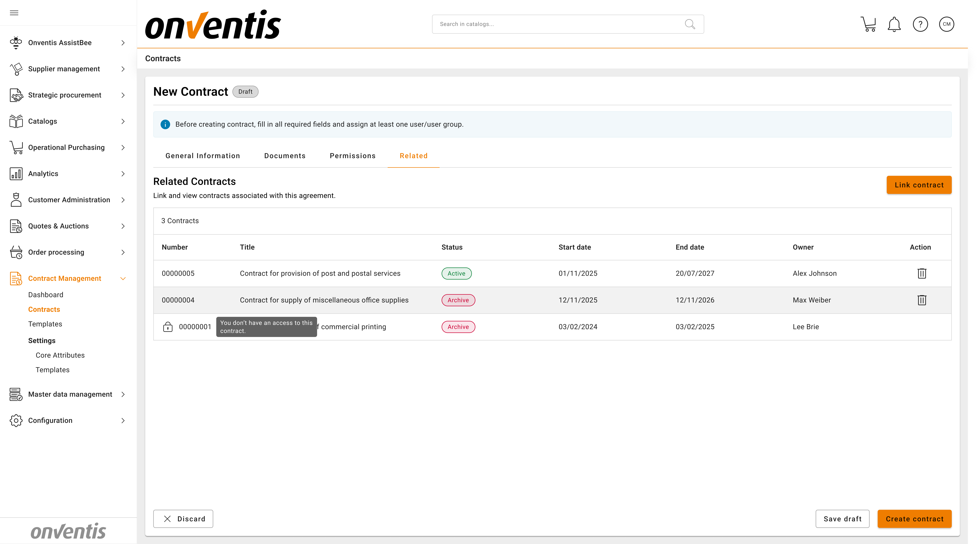Click the hamburger menu icon
This screenshot has width=980, height=544.
(14, 13)
